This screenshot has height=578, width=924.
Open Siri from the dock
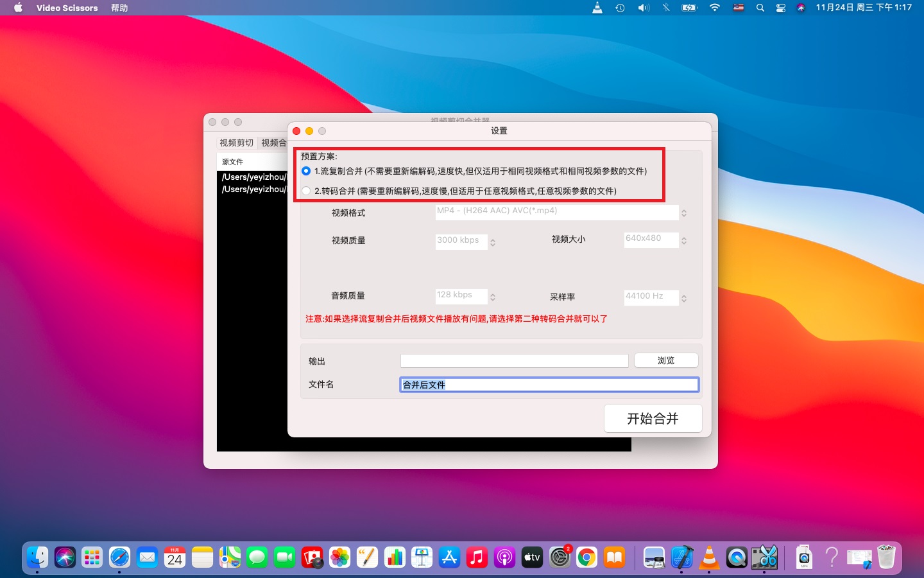point(65,557)
